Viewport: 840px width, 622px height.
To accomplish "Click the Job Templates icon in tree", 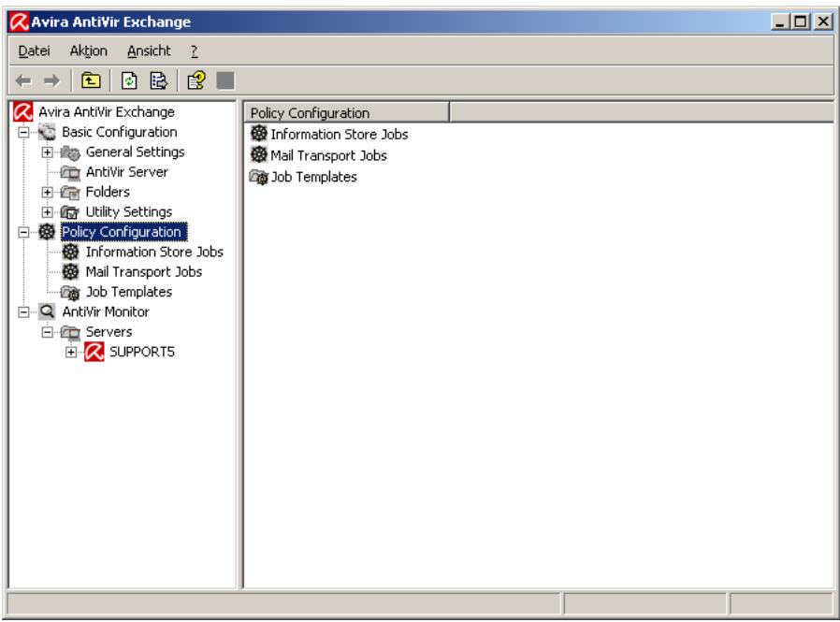I will pyautogui.click(x=70, y=293).
